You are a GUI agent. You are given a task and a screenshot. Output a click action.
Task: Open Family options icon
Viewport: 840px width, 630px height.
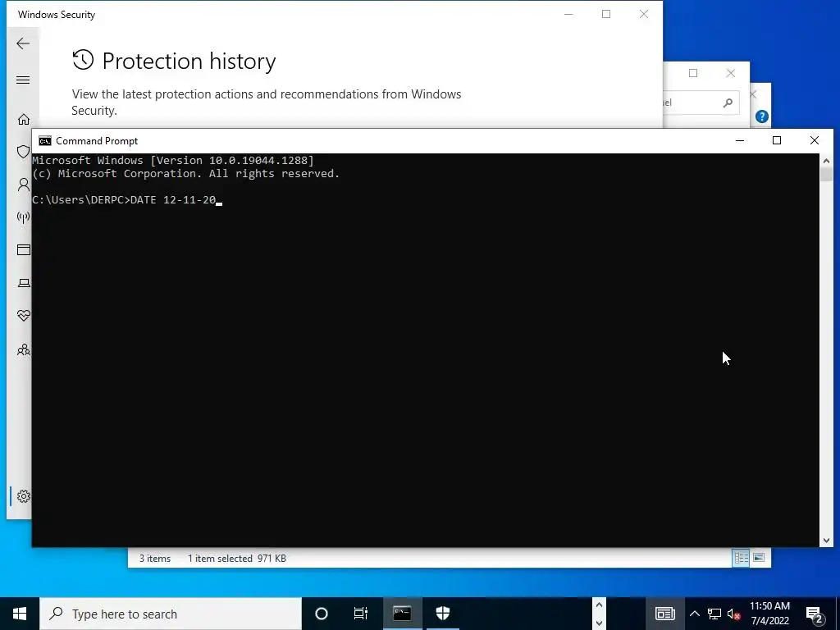point(24,349)
